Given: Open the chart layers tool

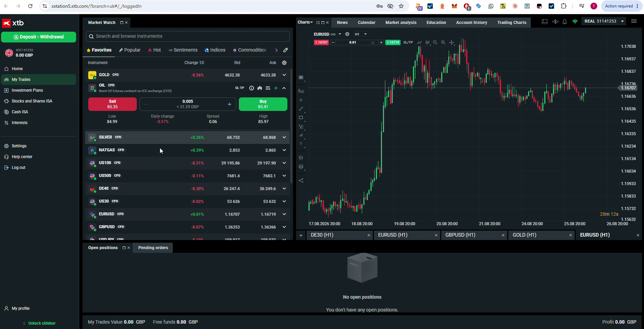Looking at the screenshot, I should click(301, 167).
